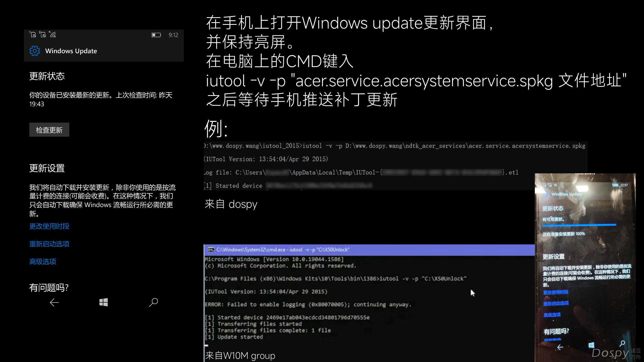Click the second SIM card status icon

pyautogui.click(x=43, y=35)
